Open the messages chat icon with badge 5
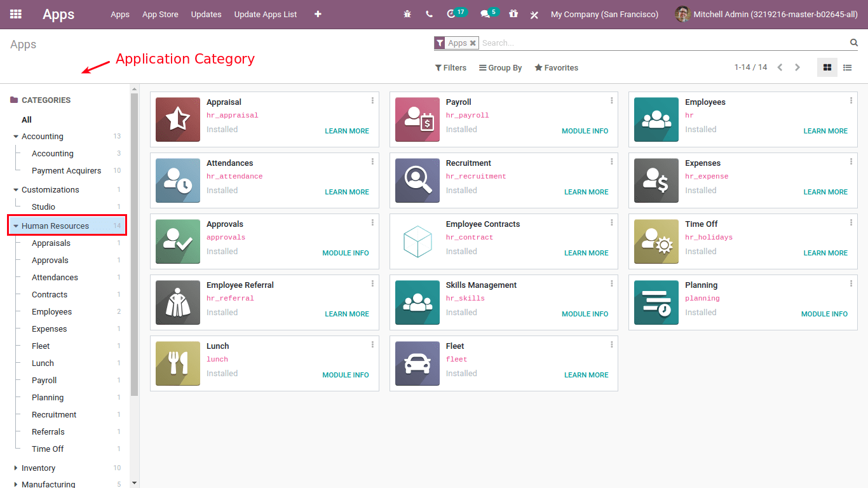This screenshot has width=868, height=488. tap(485, 14)
